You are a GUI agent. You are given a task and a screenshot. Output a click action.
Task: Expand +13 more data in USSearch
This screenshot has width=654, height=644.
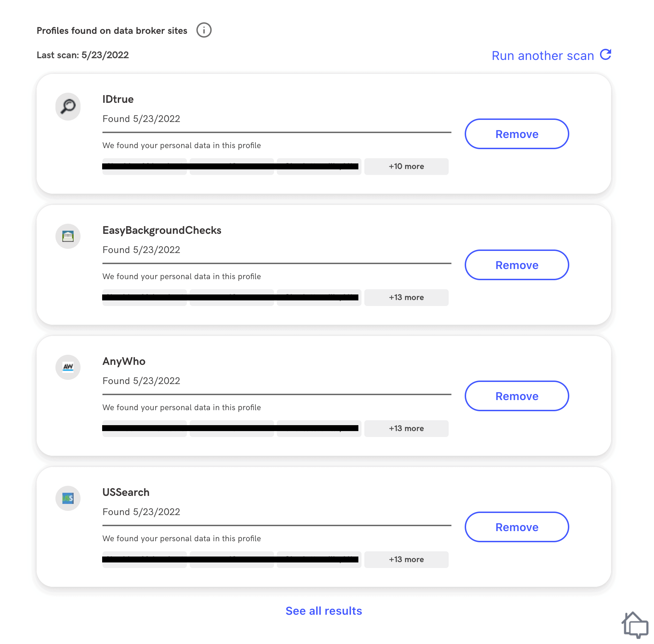click(406, 560)
